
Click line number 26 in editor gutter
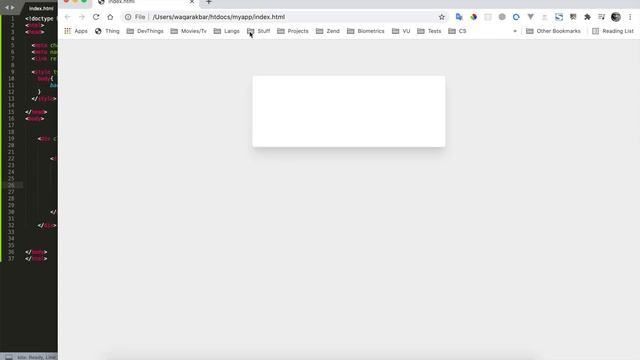(x=11, y=185)
